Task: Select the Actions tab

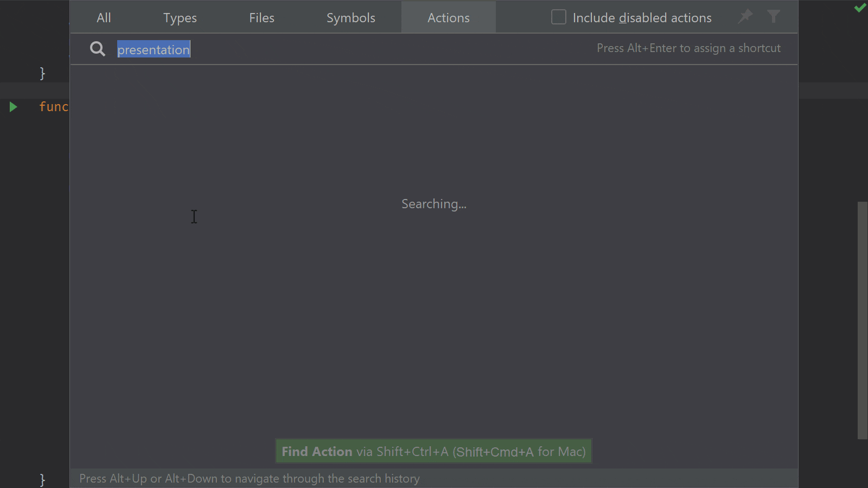Action: 448,17
